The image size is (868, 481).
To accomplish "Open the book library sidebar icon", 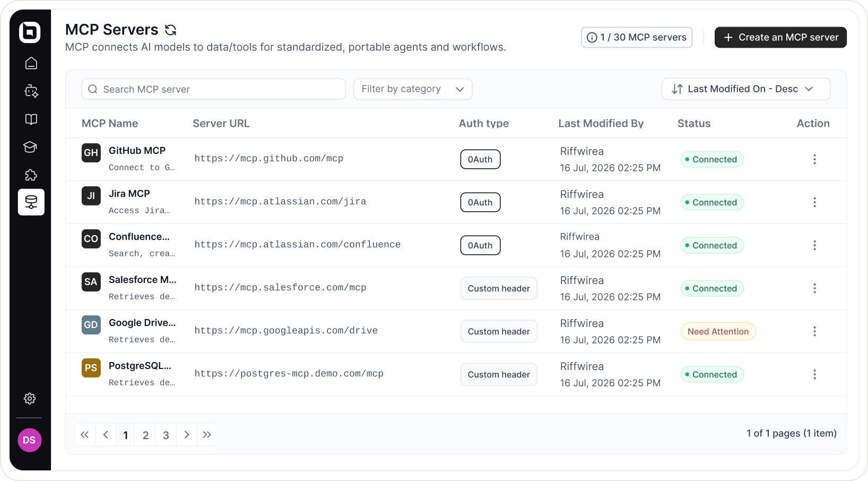I will point(31,119).
